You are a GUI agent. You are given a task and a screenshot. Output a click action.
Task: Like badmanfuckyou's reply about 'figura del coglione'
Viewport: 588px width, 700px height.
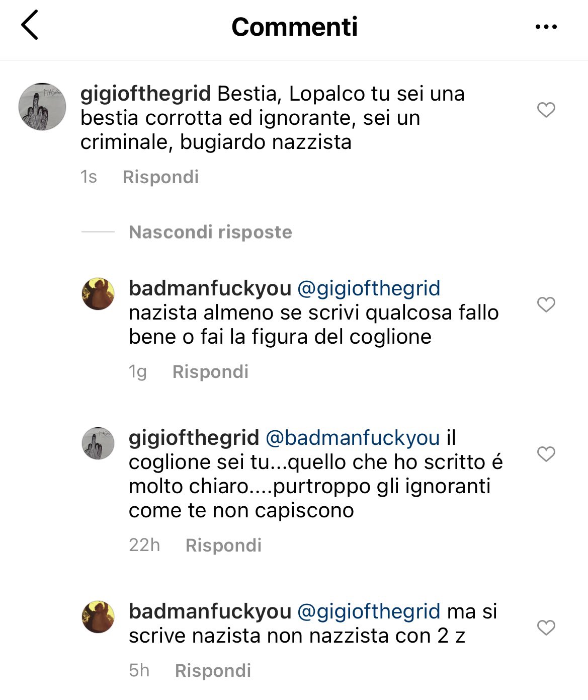tap(546, 304)
